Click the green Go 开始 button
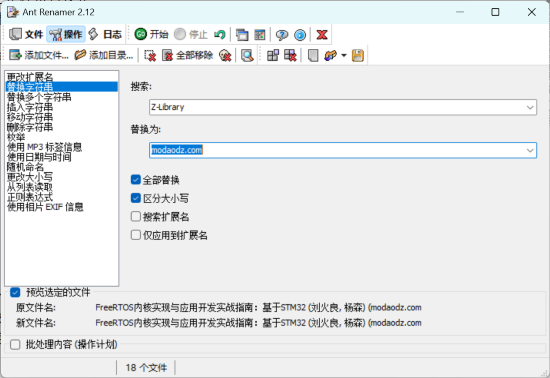 click(x=151, y=34)
